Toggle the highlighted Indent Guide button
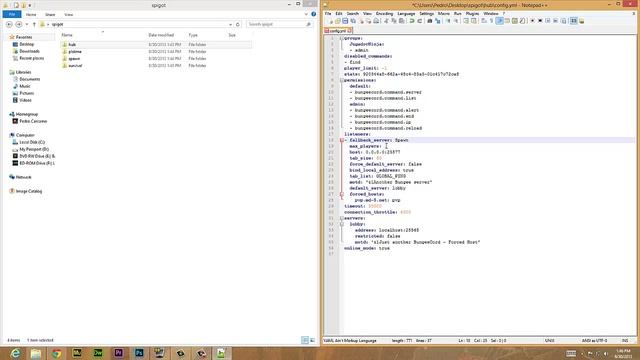The image size is (640, 360). click(x=499, y=21)
